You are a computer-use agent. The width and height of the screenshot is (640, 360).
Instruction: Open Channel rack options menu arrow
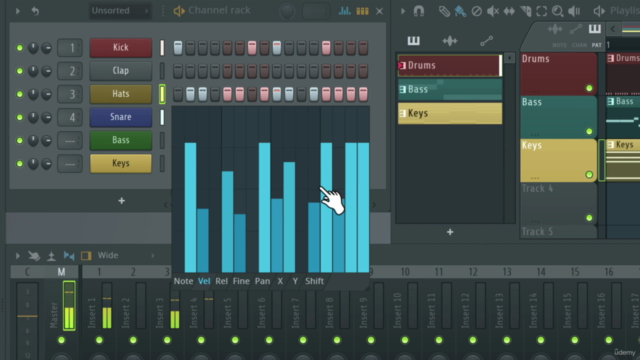[x=18, y=11]
